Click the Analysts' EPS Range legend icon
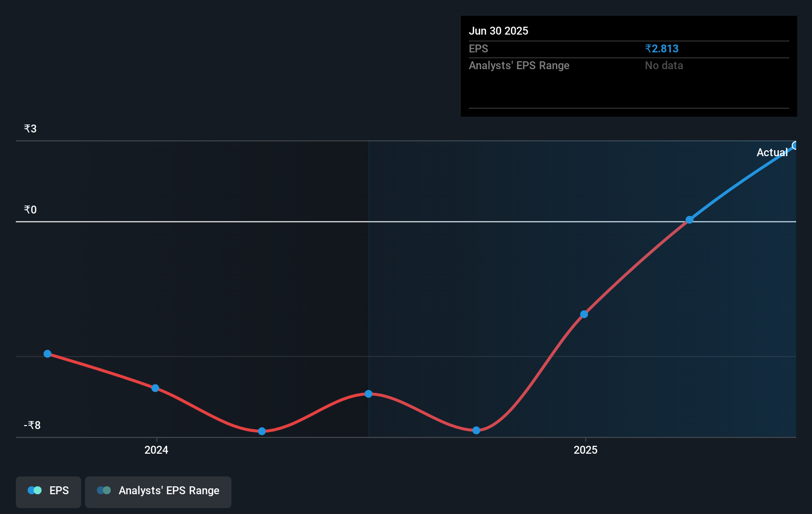 point(104,490)
